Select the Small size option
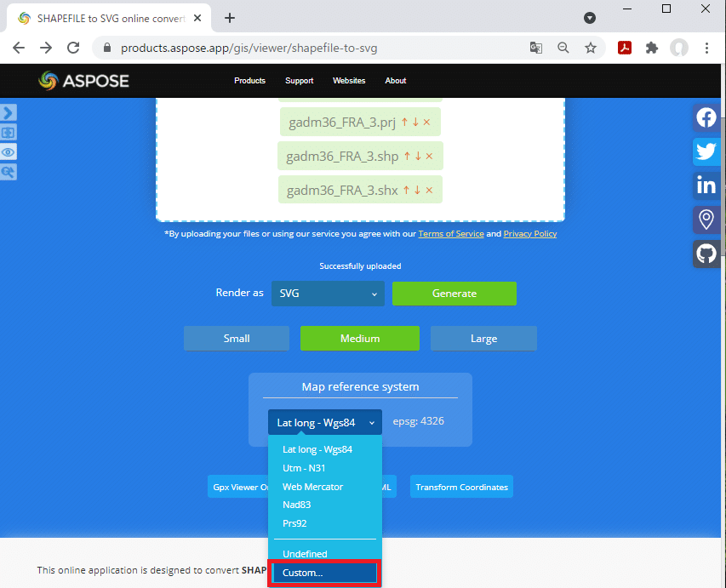The width and height of the screenshot is (726, 588). [237, 339]
